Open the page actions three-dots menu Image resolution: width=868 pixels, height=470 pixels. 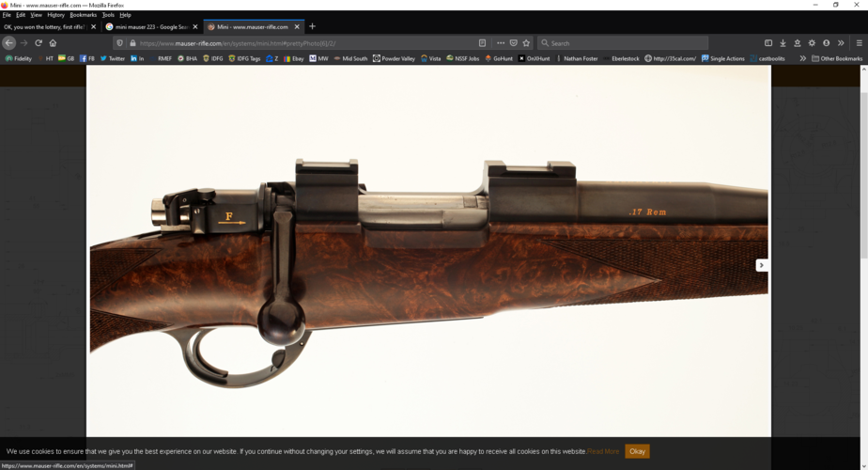pyautogui.click(x=501, y=43)
